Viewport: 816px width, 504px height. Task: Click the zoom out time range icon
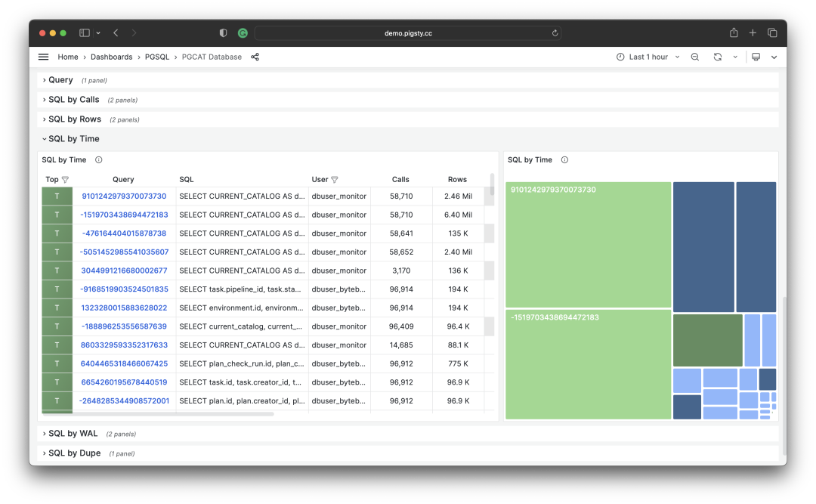click(695, 57)
